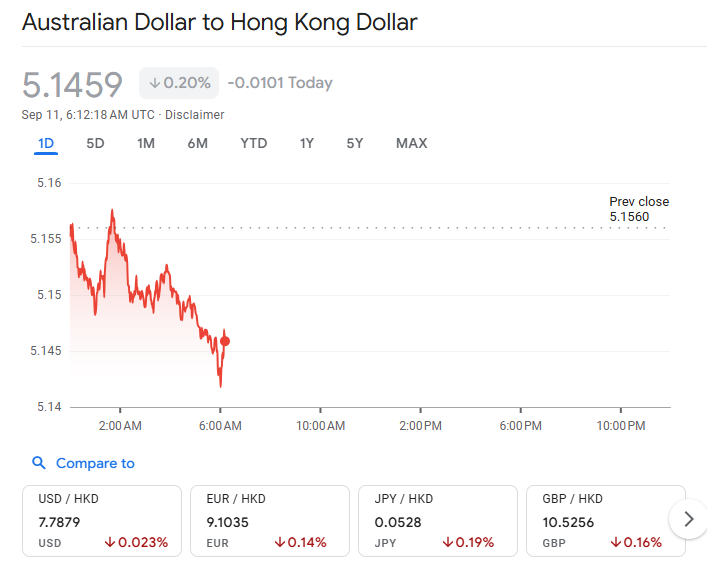Click the next arrow in currency carousel
The height and width of the screenshot is (562, 707).
(687, 518)
